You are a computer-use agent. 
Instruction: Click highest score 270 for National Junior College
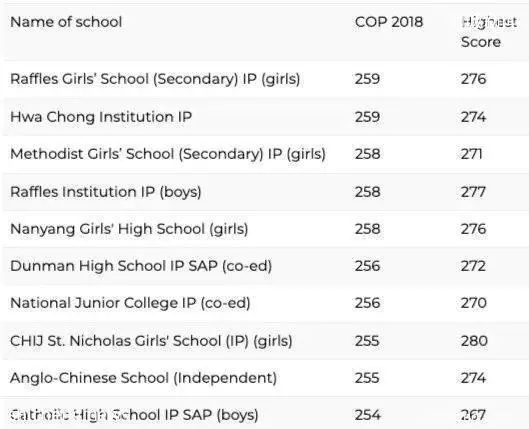474,303
